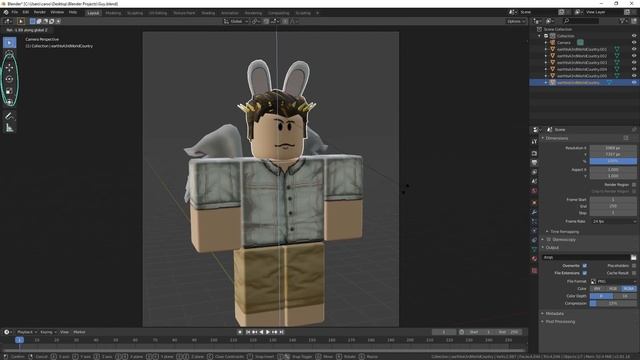Expand the Post Processing panel
Viewport: 640px width, 360px height.
[559, 322]
